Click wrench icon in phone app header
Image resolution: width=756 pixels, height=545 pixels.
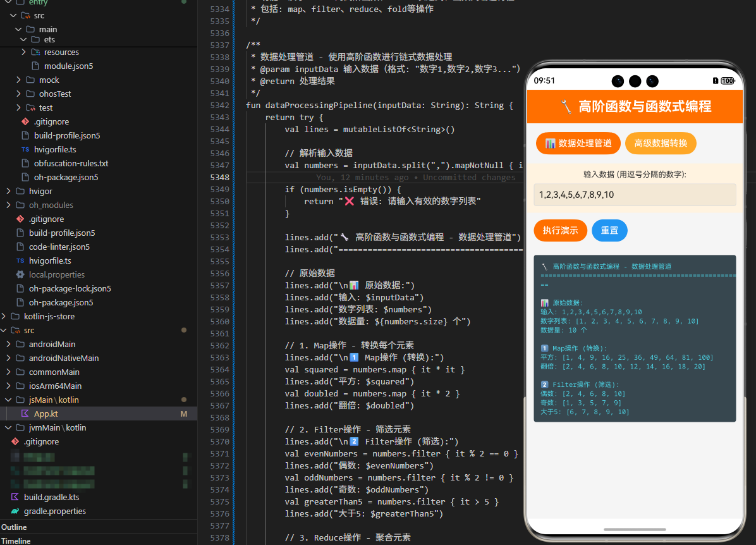566,106
